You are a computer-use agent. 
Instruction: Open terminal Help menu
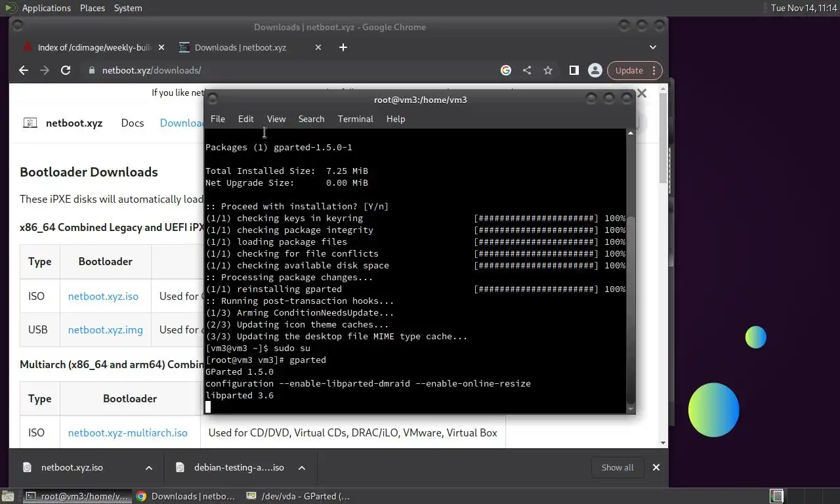[x=396, y=119]
